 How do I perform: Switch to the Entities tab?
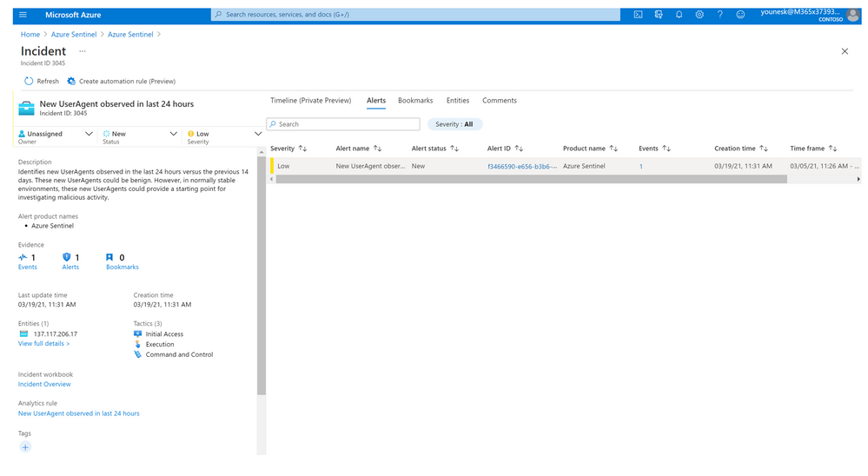(x=457, y=101)
